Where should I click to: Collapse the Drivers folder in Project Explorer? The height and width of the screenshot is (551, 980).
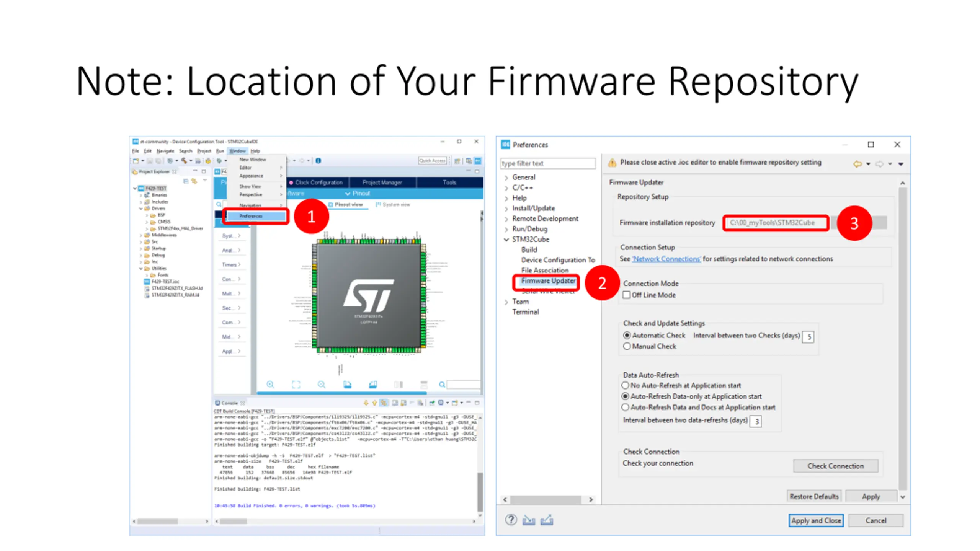coord(140,209)
